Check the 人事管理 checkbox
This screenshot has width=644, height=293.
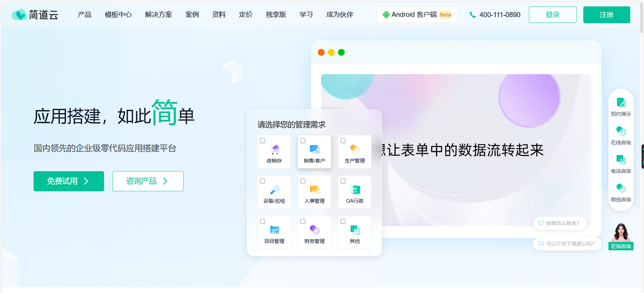point(303,181)
